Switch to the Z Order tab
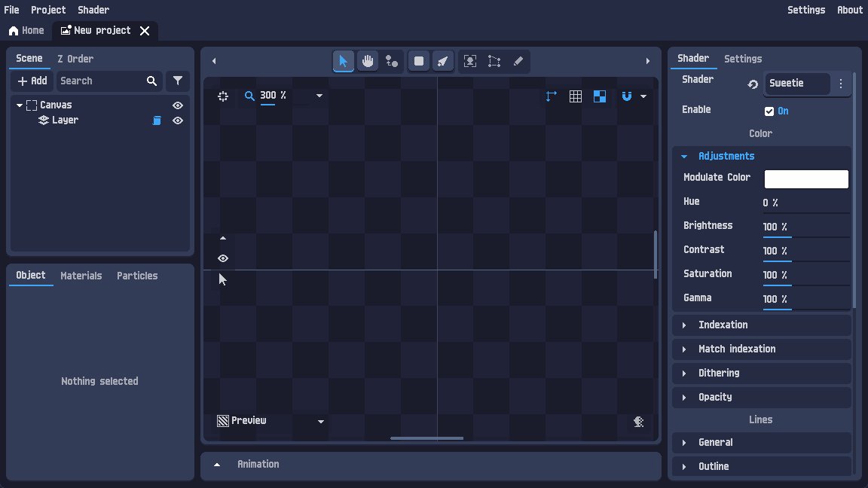This screenshot has width=868, height=488. click(x=75, y=59)
